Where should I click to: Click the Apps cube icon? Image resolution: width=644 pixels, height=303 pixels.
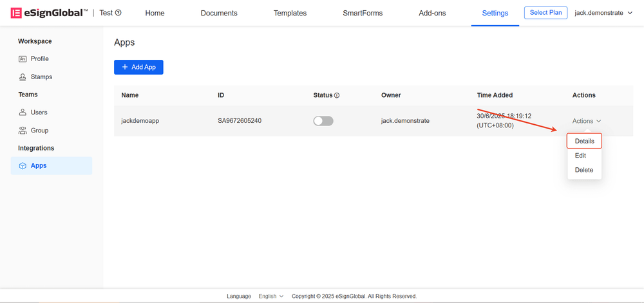coord(23,165)
